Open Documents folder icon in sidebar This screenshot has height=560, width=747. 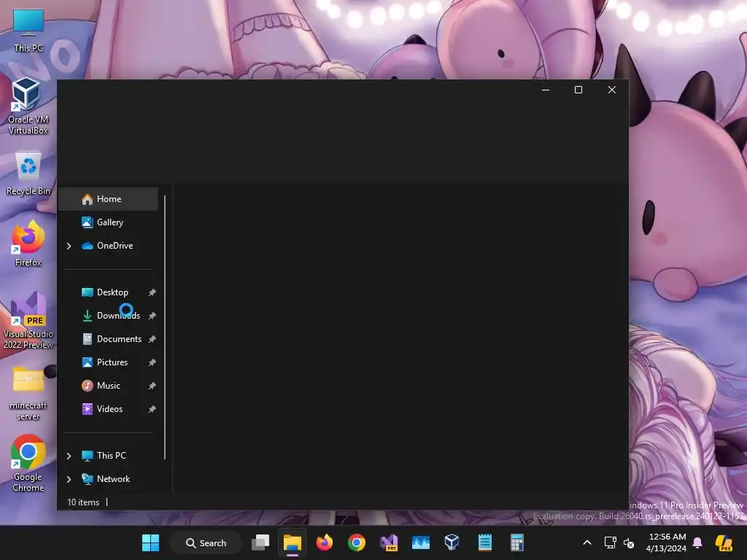point(88,339)
